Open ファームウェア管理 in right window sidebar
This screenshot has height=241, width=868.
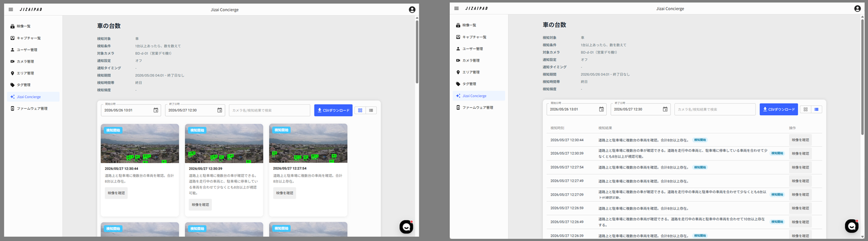click(479, 107)
